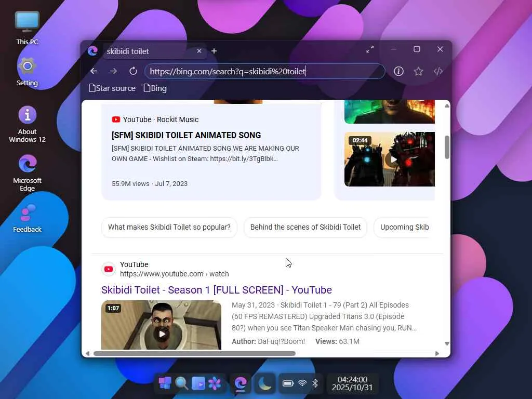Click horizontal scrollbar left arrow
Viewport: 532px width, 399px height.
tap(87, 353)
